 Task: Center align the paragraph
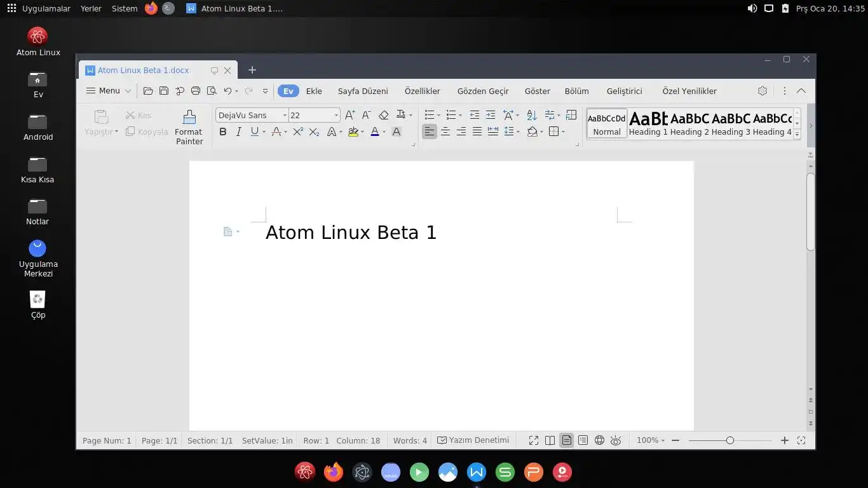click(x=445, y=132)
